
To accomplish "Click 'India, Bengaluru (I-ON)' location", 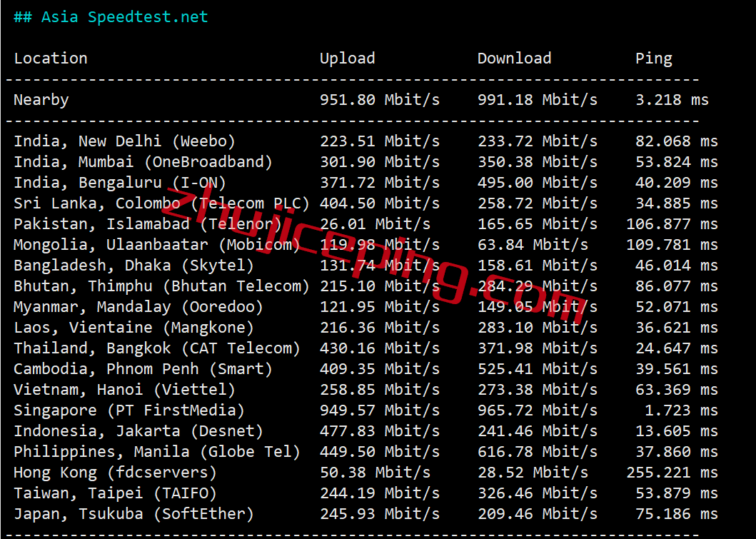I will click(119, 183).
